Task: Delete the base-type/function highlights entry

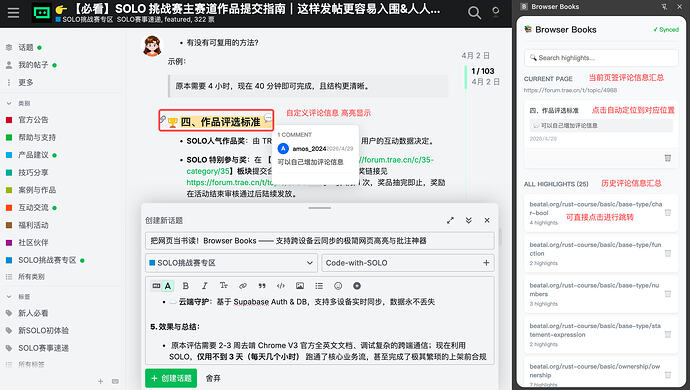Action: point(668,254)
